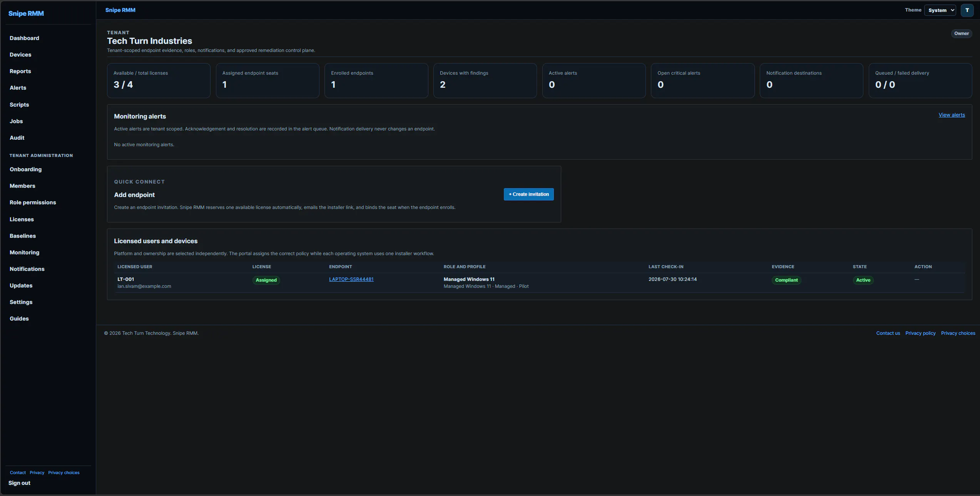Screen dimensions: 980x496
Task: Click the License column header
Action: point(262,267)
